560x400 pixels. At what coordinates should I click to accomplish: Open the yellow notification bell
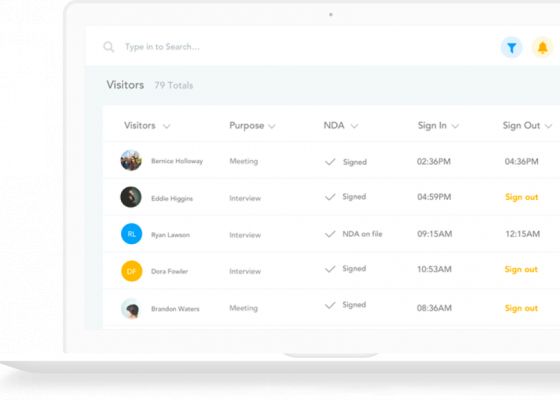point(542,48)
